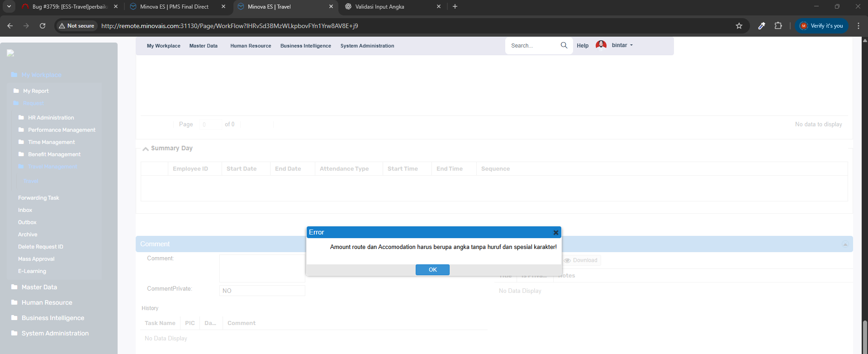Viewport: 868px width, 354px height.
Task: Open Outbox in sidebar
Action: (27, 222)
